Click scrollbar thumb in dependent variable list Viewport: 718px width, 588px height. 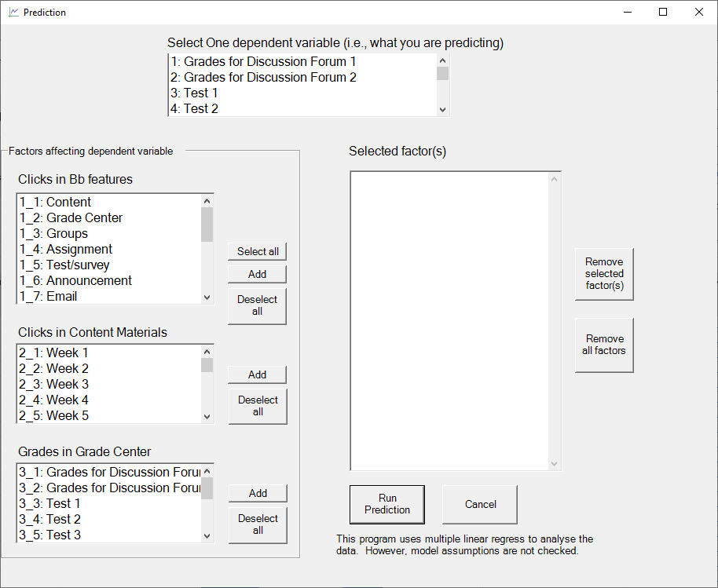point(442,73)
